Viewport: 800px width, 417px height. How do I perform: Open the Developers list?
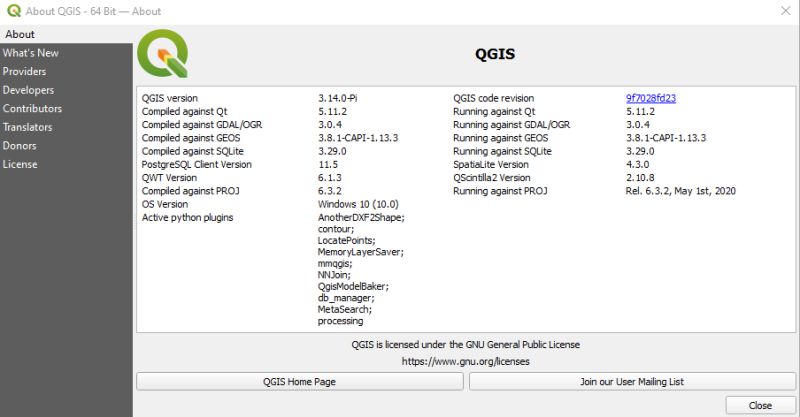pos(66,90)
